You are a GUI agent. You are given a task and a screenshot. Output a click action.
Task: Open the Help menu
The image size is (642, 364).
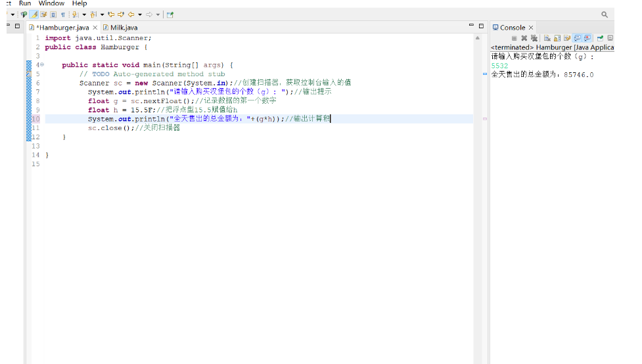[x=80, y=3]
